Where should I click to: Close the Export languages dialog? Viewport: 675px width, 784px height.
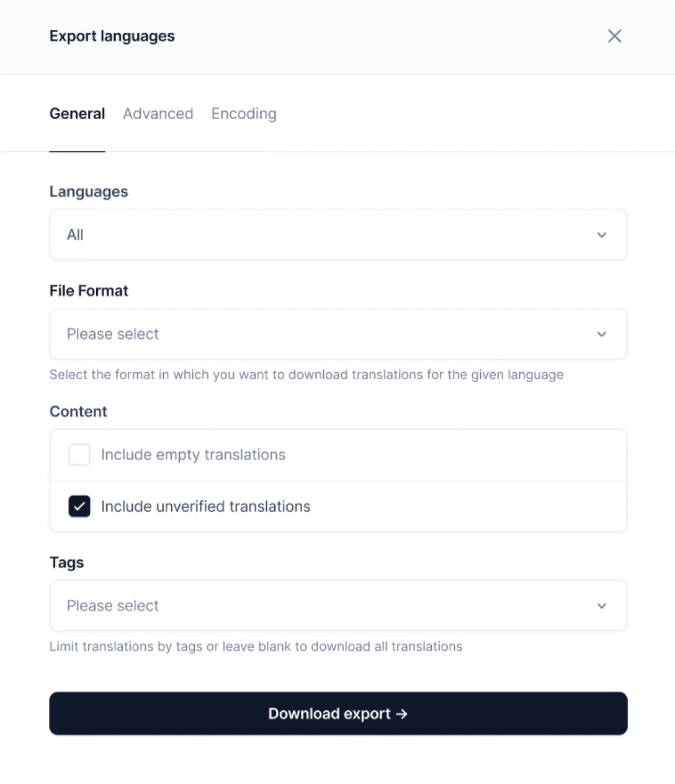(x=614, y=36)
